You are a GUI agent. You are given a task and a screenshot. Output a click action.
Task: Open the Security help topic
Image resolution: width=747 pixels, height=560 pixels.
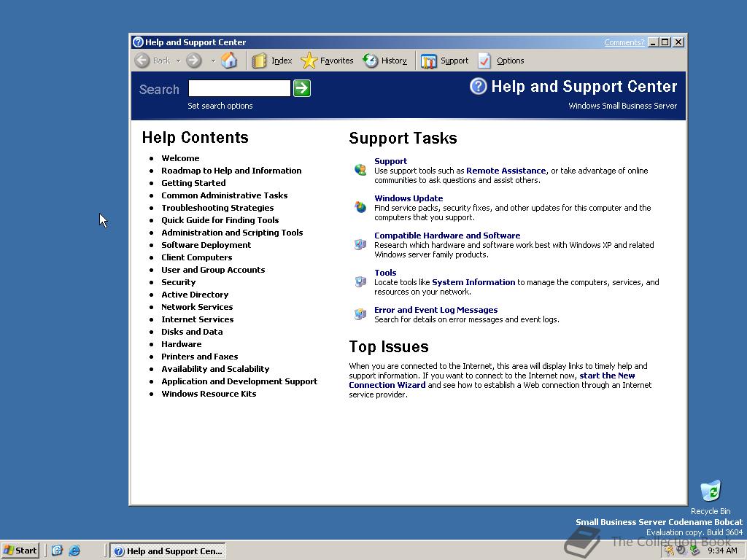[178, 282]
